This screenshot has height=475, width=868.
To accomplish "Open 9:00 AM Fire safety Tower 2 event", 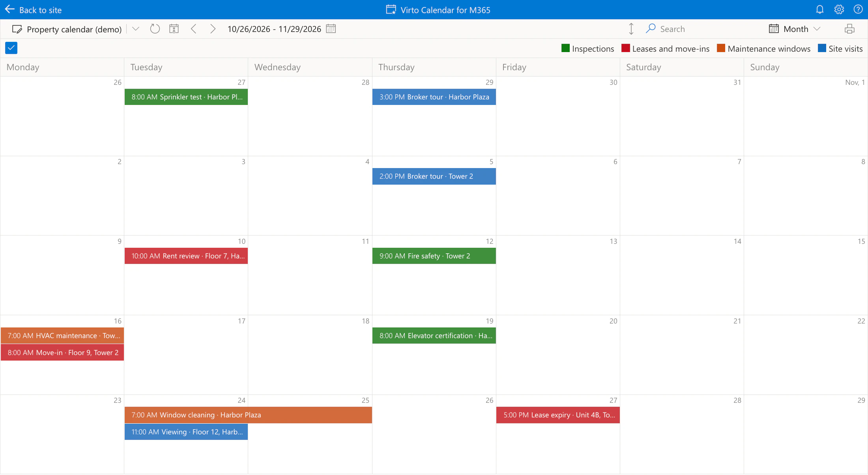I will click(x=434, y=256).
